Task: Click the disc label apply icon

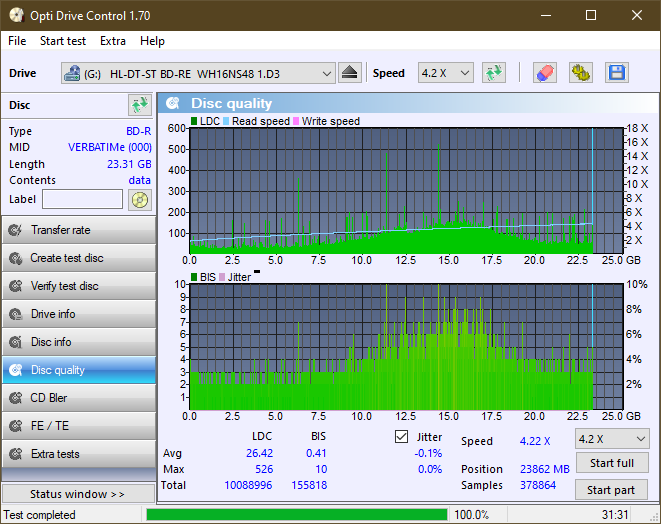Action: pos(140,199)
